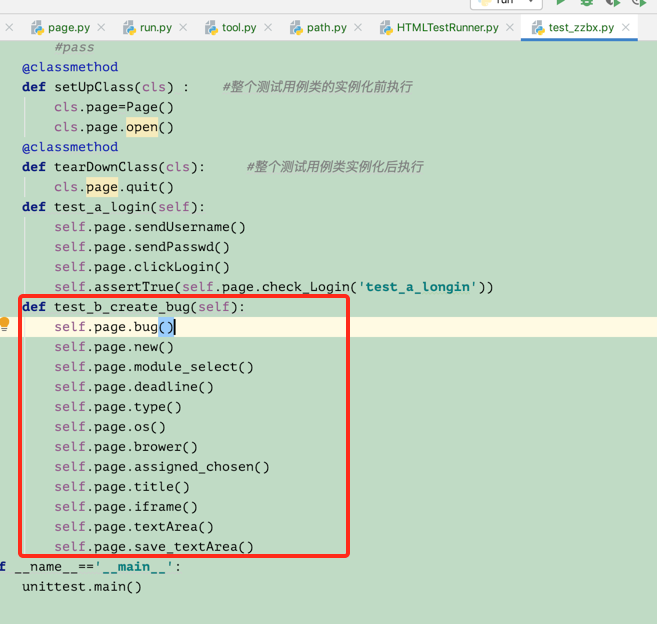
Task: Click 'self.page.textArea()' line
Action: (134, 527)
